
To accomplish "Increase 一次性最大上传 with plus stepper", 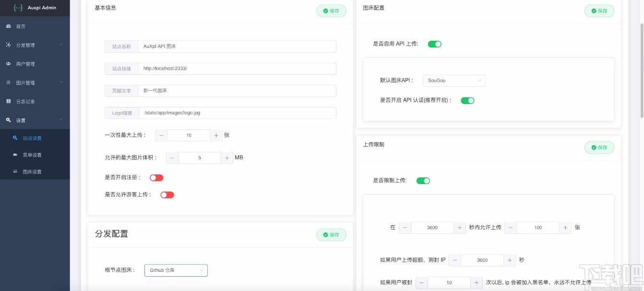I will click(216, 135).
